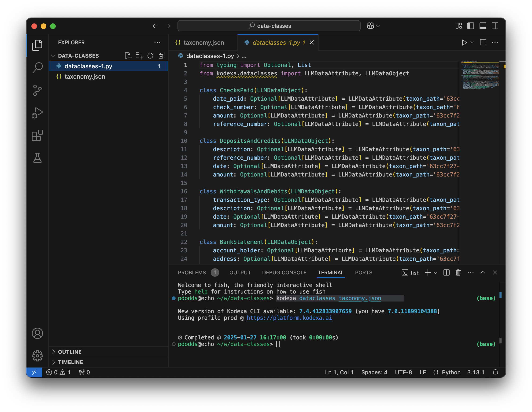Open the Search view in the activity bar

click(37, 68)
